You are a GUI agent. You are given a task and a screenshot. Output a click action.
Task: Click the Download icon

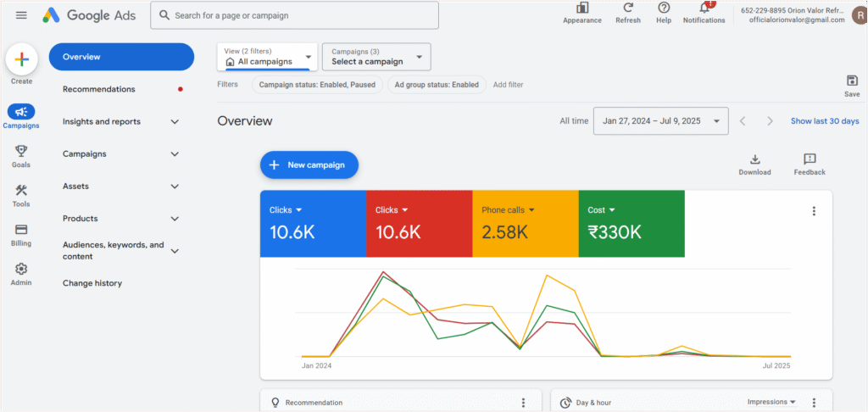tap(754, 159)
